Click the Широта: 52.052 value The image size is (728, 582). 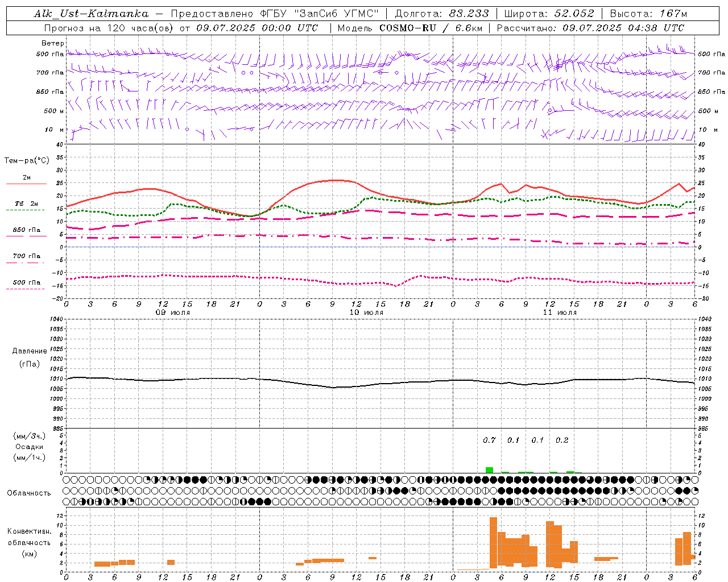tap(549, 14)
